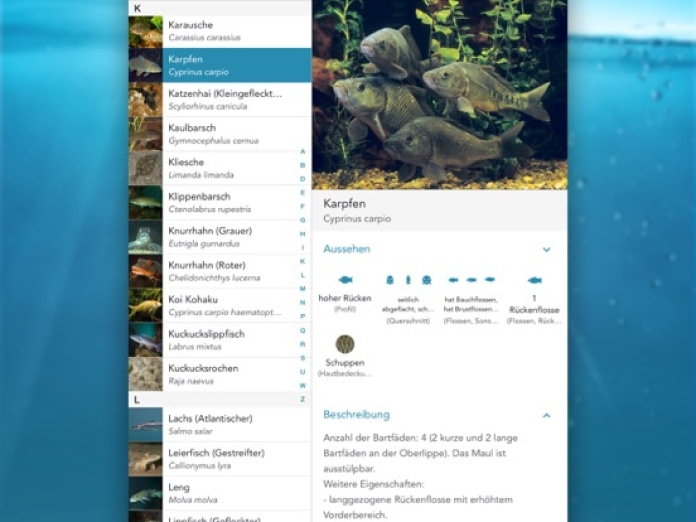Viewport: 696px width, 522px height.
Task: Open the Leng Molva molva entry
Action: coord(220,493)
